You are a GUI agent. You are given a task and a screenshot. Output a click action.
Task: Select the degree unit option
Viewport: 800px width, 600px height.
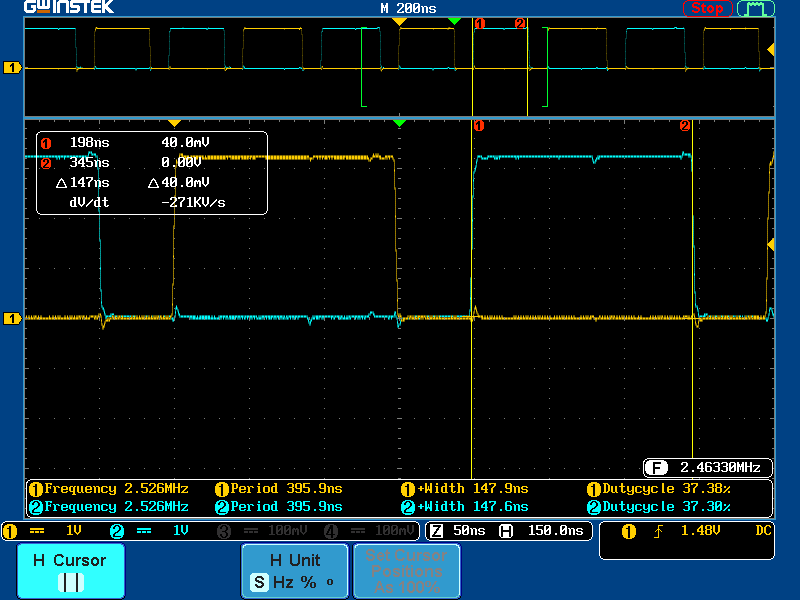[x=330, y=581]
